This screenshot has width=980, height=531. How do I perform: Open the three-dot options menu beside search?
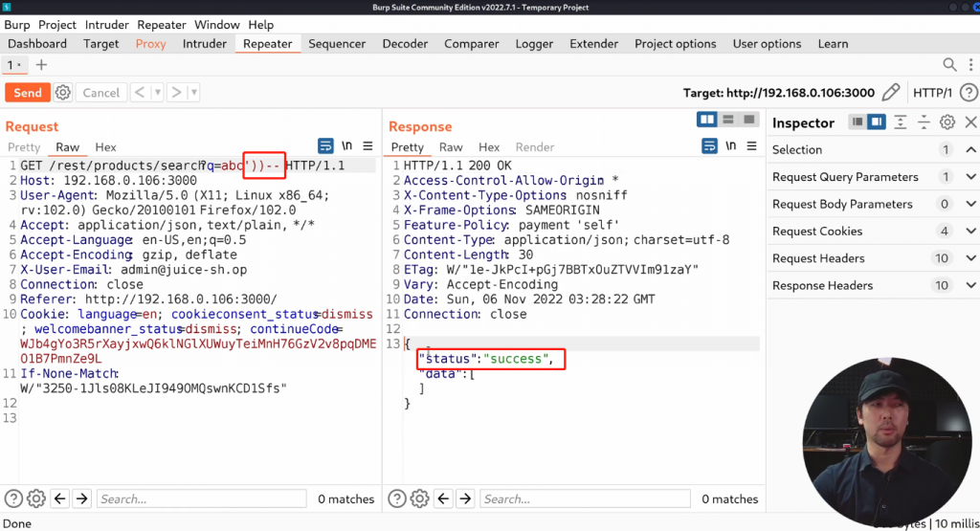coord(970,64)
